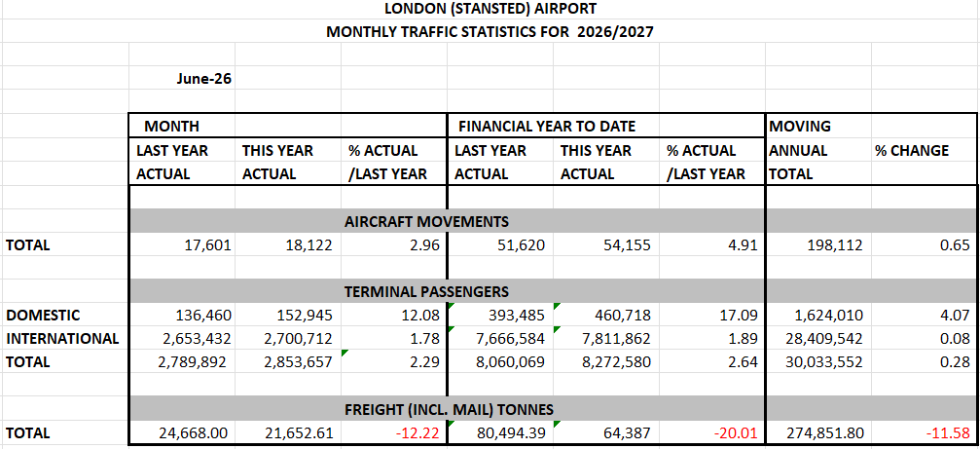
Task: Select the INTERNATIONAL row label
Action: [x=62, y=339]
